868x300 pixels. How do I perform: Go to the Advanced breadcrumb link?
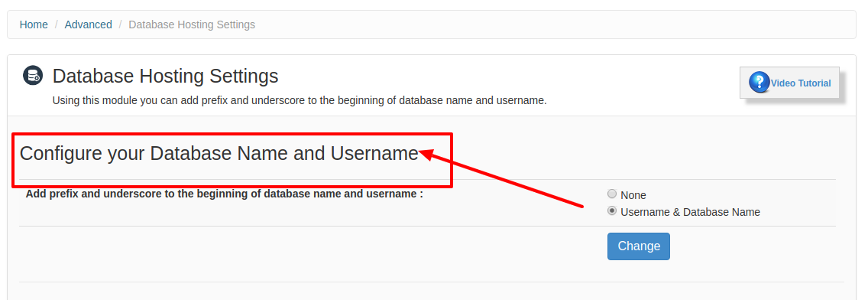pyautogui.click(x=88, y=25)
